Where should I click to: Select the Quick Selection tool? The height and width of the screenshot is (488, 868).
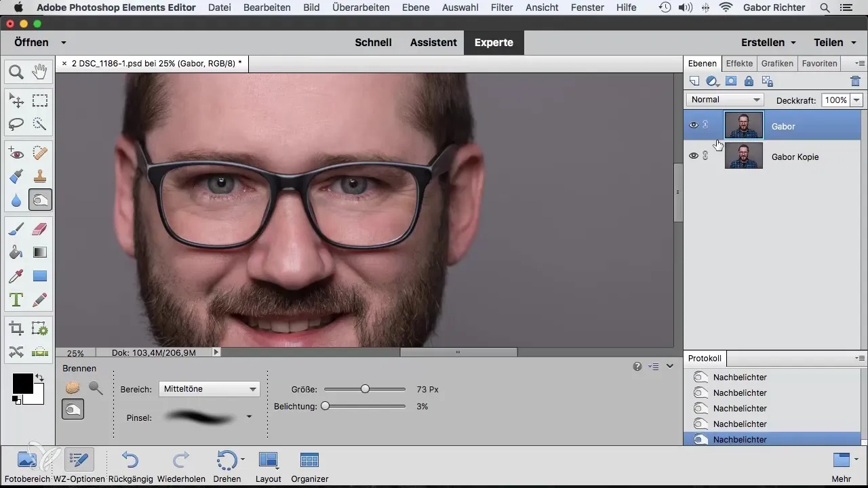40,124
